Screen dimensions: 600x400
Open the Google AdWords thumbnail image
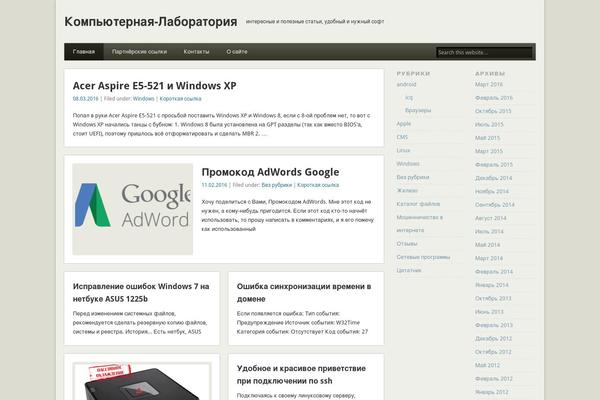point(132,209)
